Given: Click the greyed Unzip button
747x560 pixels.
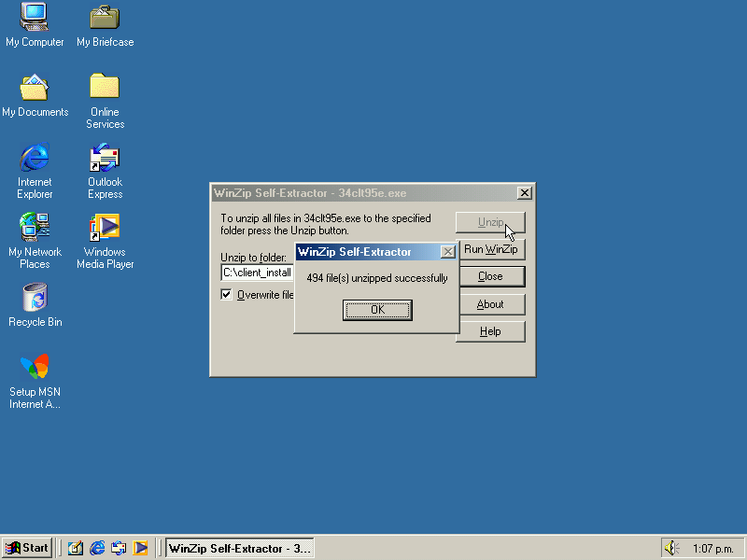Looking at the screenshot, I should pyautogui.click(x=490, y=222).
